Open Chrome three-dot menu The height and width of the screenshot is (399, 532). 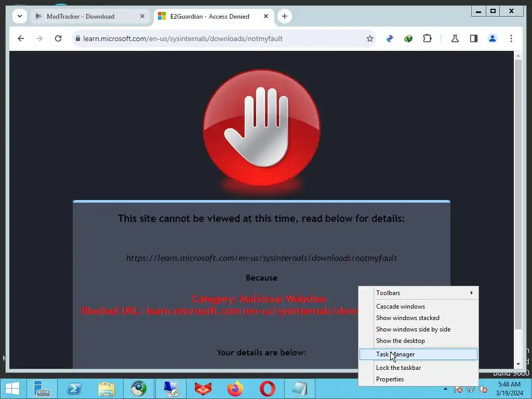pos(511,38)
